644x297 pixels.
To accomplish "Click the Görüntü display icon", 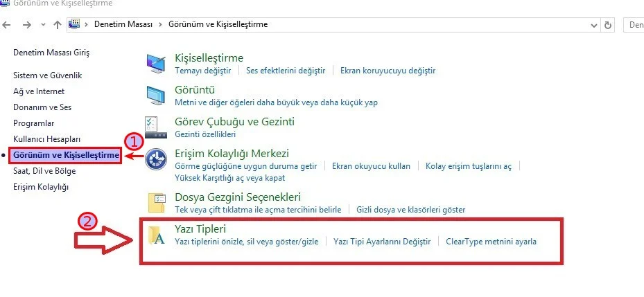I will (156, 96).
